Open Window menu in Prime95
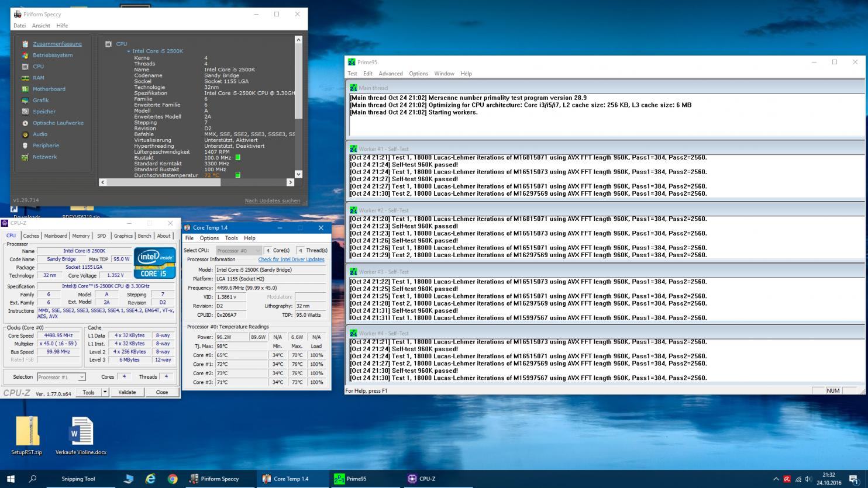 pyautogui.click(x=444, y=74)
